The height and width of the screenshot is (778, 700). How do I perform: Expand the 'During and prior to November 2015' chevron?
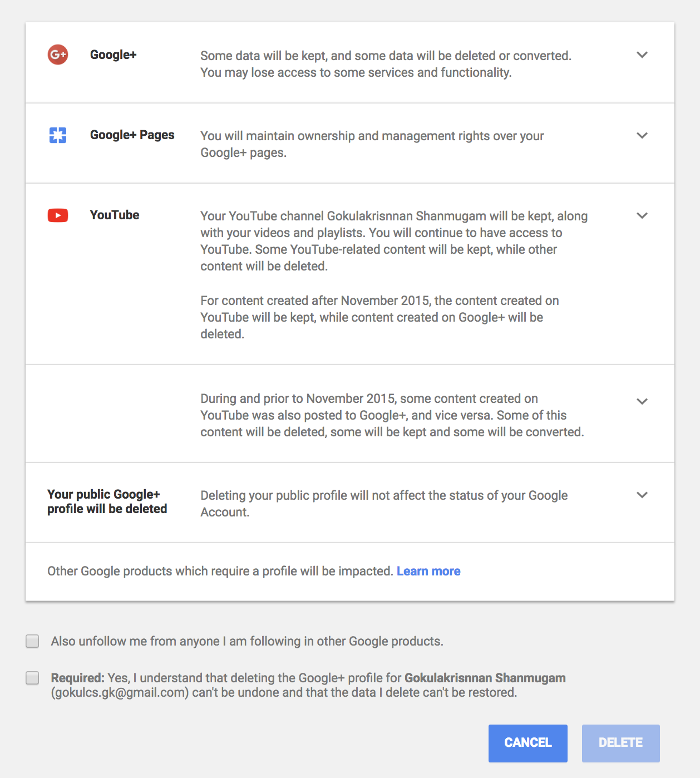tap(642, 401)
